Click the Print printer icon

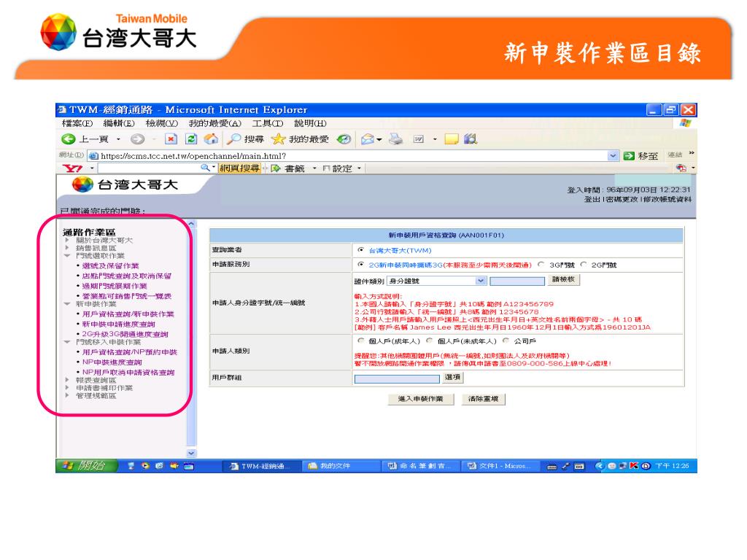click(395, 139)
